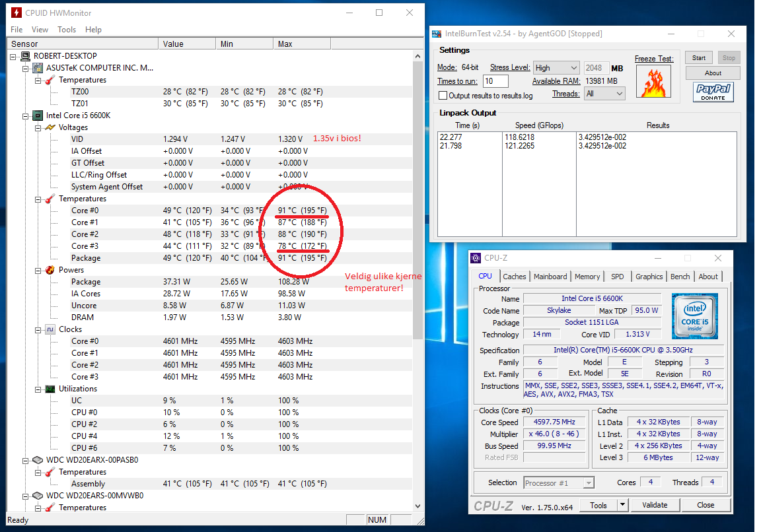
Task: Collapse the Powers tree node
Action: point(38,271)
